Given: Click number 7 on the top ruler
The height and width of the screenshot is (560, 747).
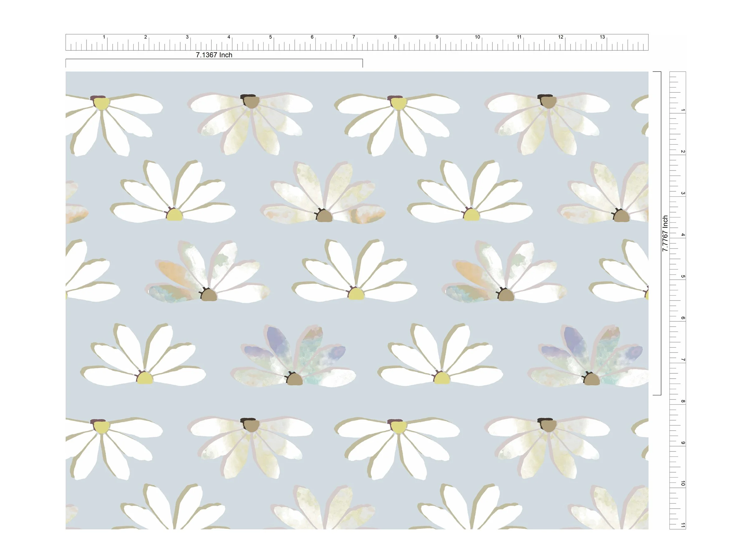Looking at the screenshot, I should click(354, 37).
